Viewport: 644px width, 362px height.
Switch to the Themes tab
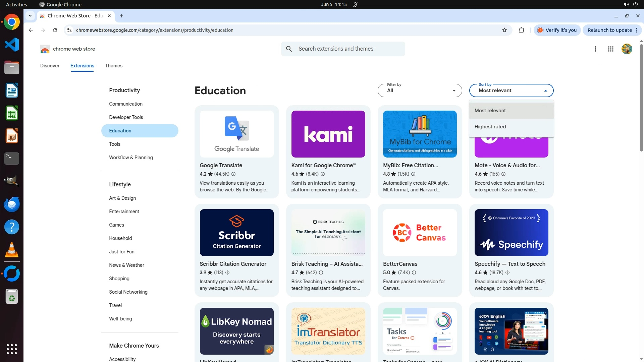coord(113,66)
